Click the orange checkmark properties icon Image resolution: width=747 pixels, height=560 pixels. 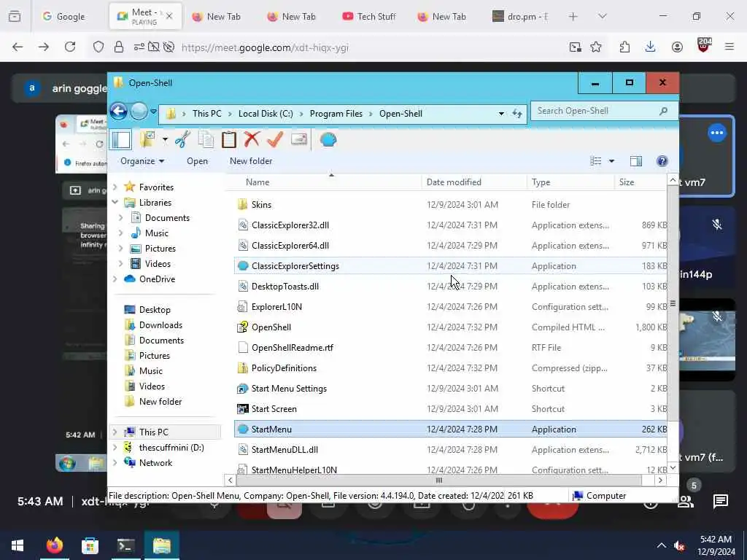click(275, 139)
